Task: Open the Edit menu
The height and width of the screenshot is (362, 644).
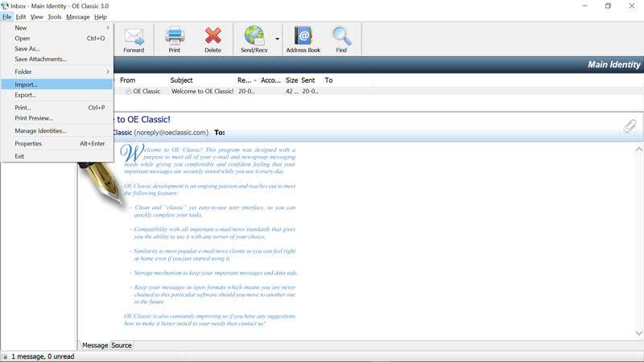Action: click(21, 17)
